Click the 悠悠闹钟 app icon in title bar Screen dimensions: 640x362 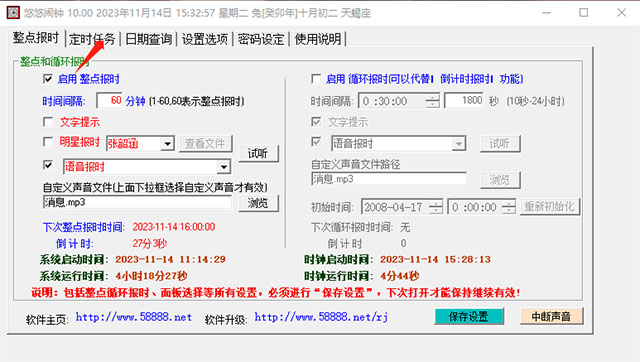(13, 13)
